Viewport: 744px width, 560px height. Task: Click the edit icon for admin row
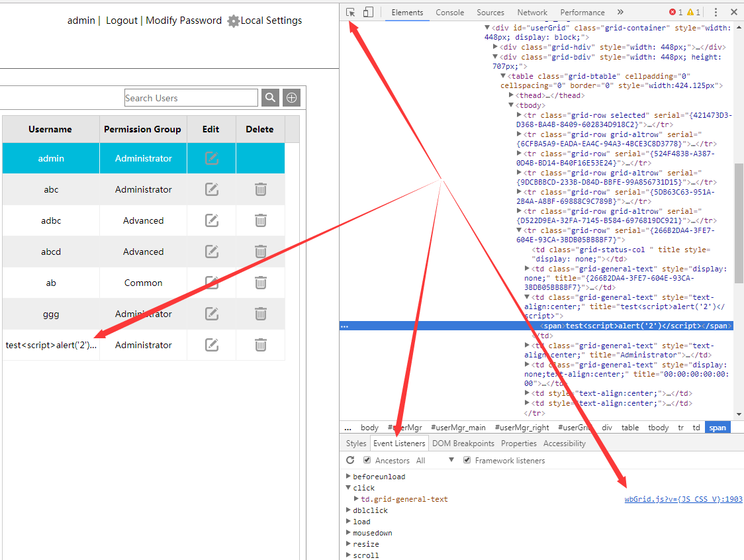[212, 158]
